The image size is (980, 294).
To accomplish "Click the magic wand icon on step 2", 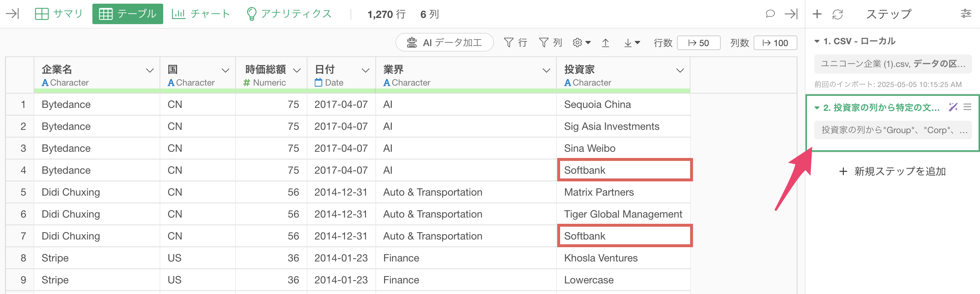I will click(x=953, y=107).
